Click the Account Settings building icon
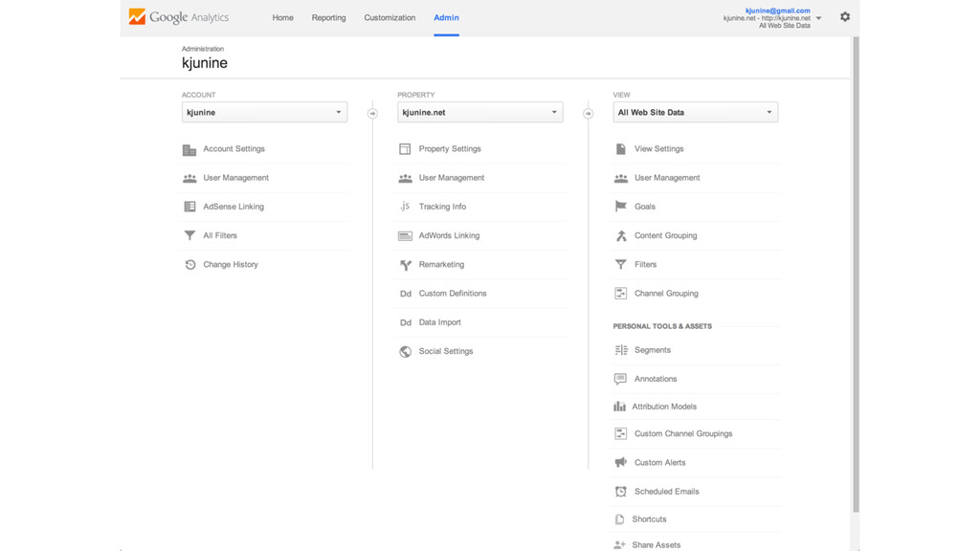 (189, 149)
